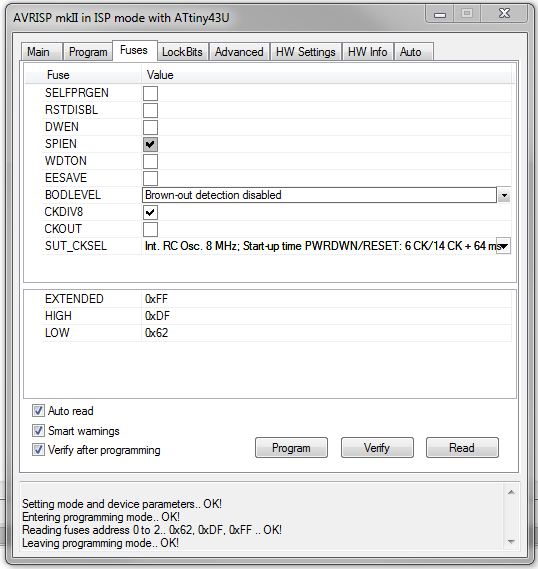This screenshot has width=538, height=569.
Task: Click the Program button
Action: 291,448
